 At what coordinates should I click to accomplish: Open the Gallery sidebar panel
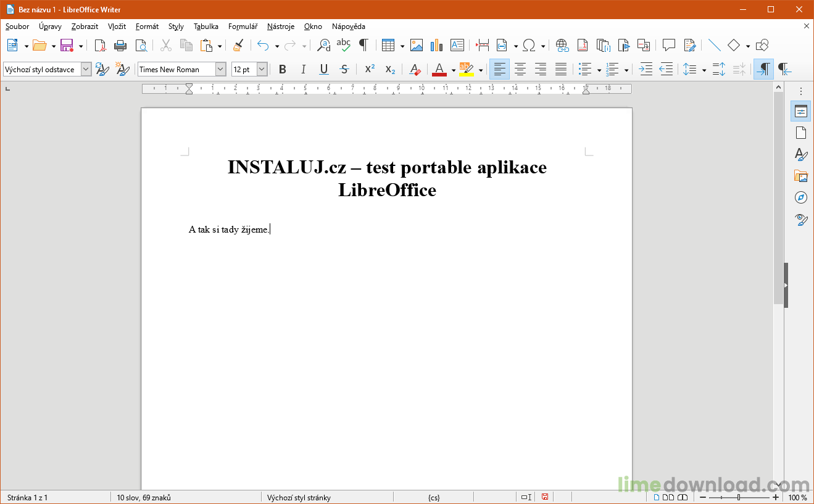(x=801, y=176)
